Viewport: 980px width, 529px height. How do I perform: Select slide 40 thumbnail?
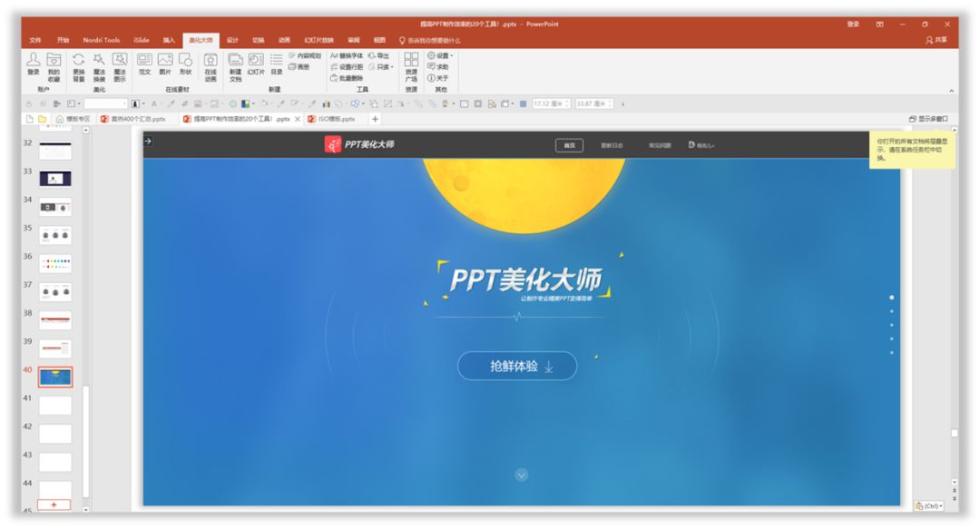coord(55,377)
